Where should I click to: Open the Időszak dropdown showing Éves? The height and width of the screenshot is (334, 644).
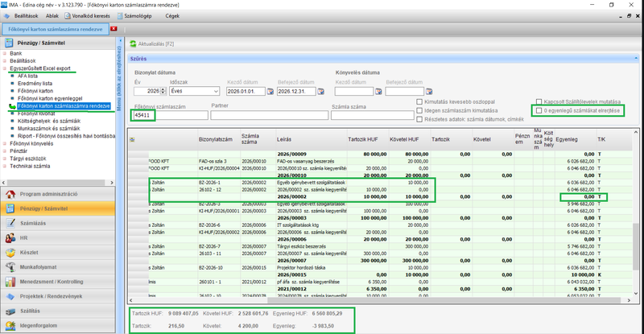click(215, 92)
